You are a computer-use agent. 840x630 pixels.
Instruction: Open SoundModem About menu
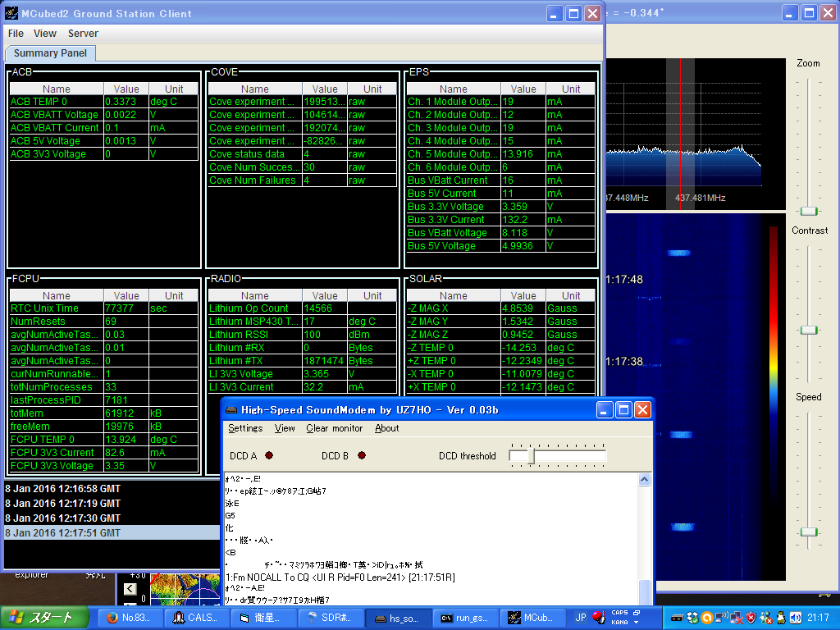click(387, 428)
